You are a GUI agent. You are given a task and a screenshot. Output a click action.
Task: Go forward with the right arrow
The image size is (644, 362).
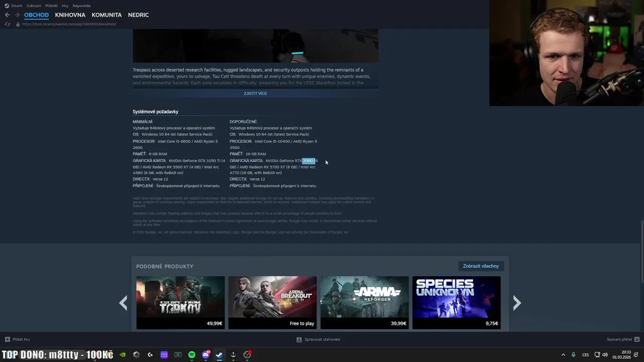pyautogui.click(x=17, y=15)
